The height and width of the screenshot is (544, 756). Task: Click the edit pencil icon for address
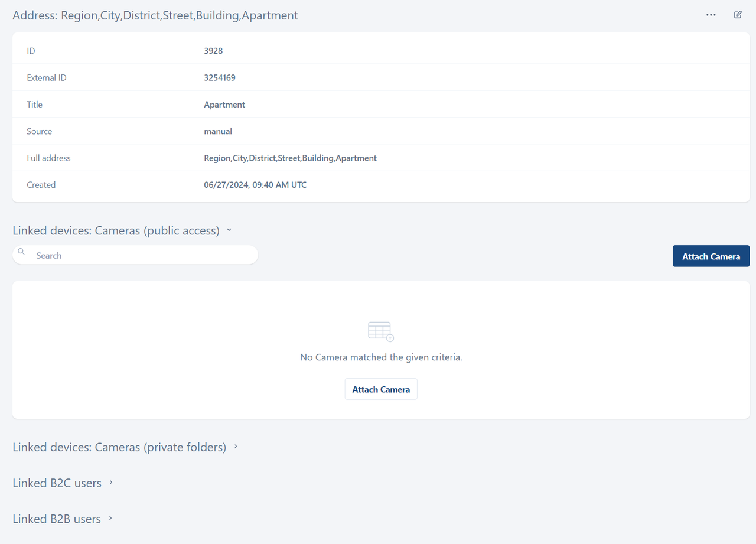point(738,15)
